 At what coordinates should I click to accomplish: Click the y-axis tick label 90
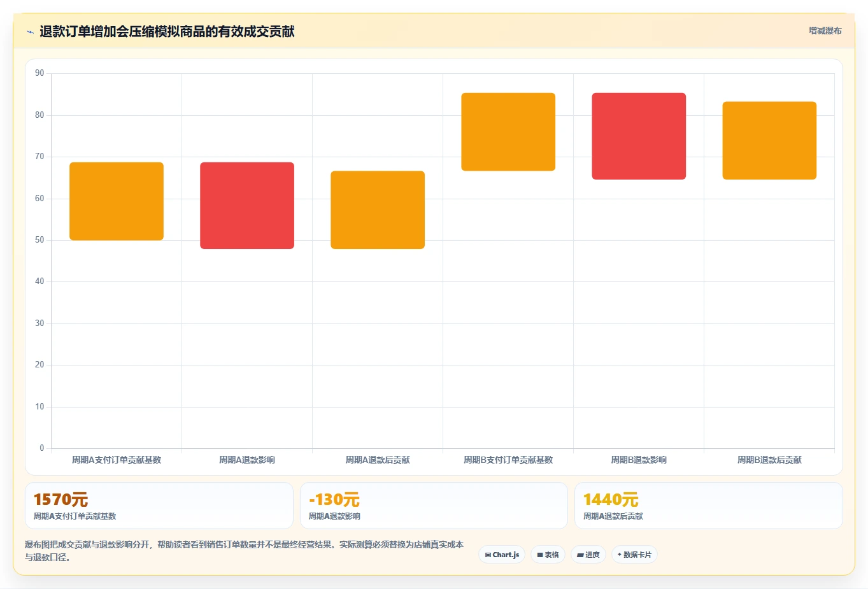point(39,73)
